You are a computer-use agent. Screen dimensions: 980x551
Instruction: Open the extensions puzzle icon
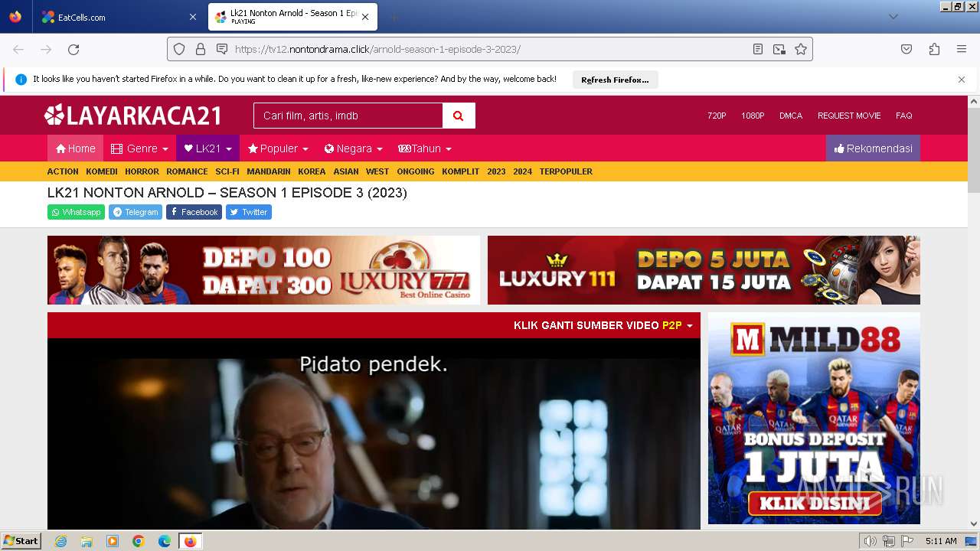click(x=934, y=49)
